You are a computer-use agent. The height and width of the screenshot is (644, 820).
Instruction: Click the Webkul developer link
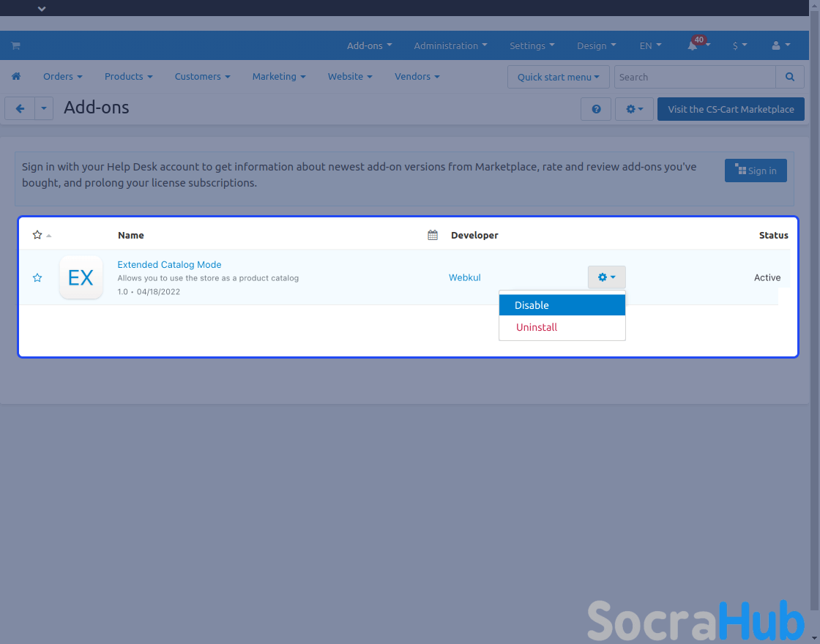pyautogui.click(x=464, y=277)
